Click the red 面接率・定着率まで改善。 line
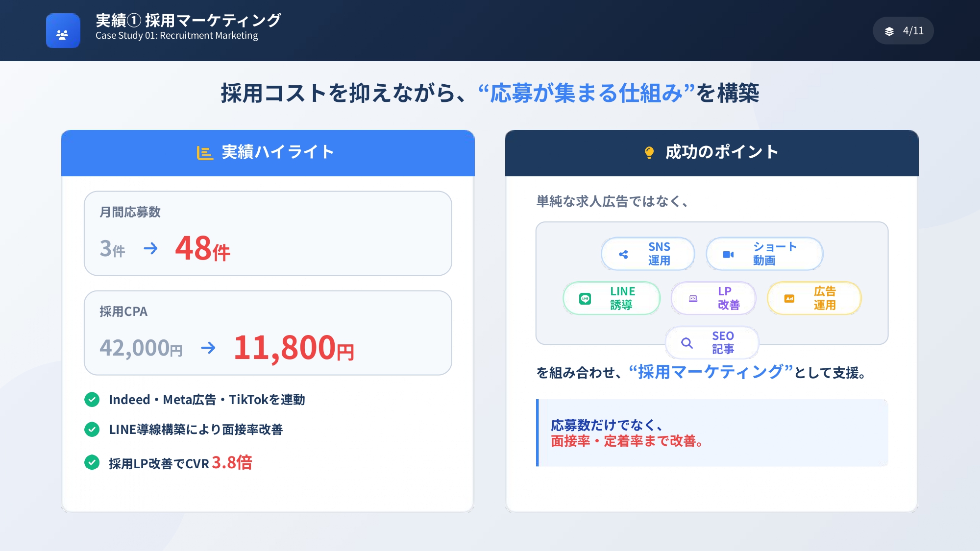 tap(628, 441)
